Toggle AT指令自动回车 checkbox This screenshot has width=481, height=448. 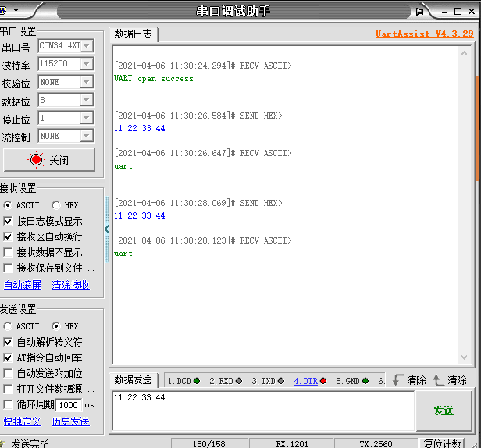8,357
